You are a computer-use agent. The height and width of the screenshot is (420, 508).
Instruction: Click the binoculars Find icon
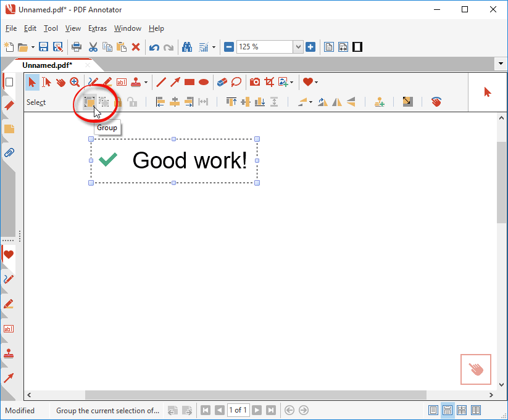coord(186,47)
